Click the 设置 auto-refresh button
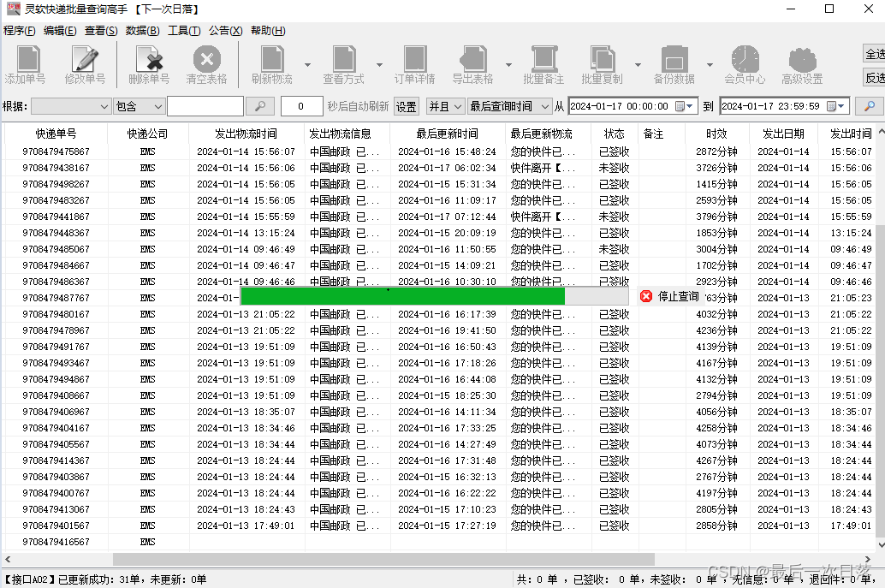Screen dimensions: 885x588 [406, 106]
